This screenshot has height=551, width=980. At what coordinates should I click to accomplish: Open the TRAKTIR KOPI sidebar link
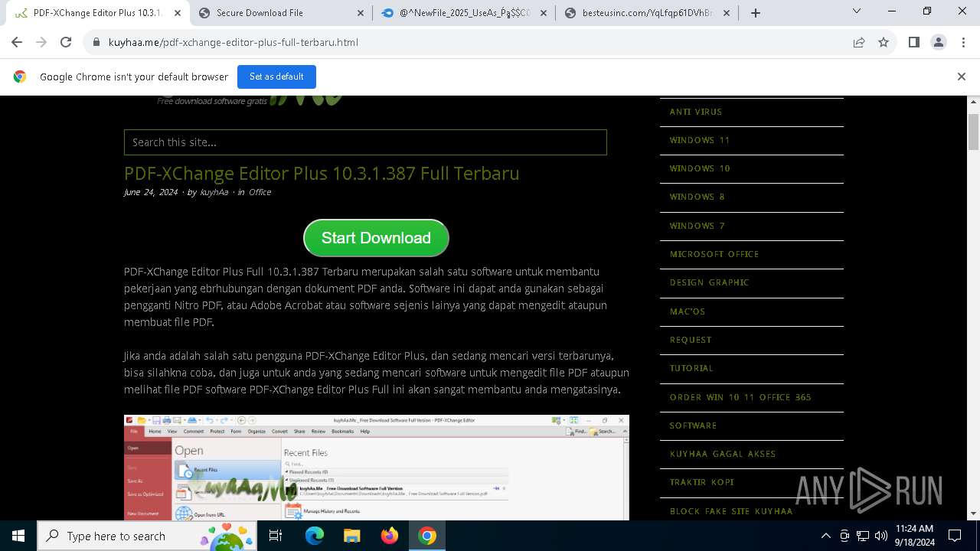point(702,482)
